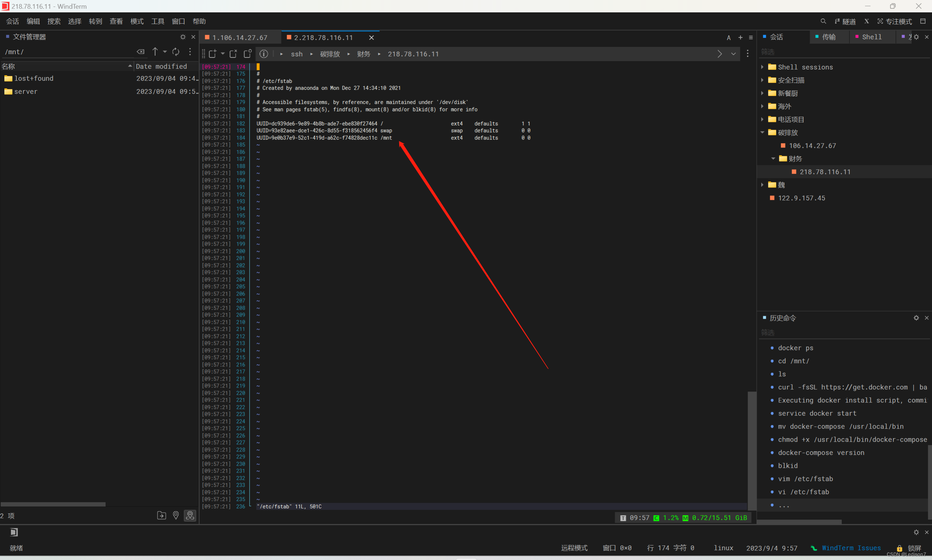
Task: Expand the 海外 session folder
Action: 762,106
